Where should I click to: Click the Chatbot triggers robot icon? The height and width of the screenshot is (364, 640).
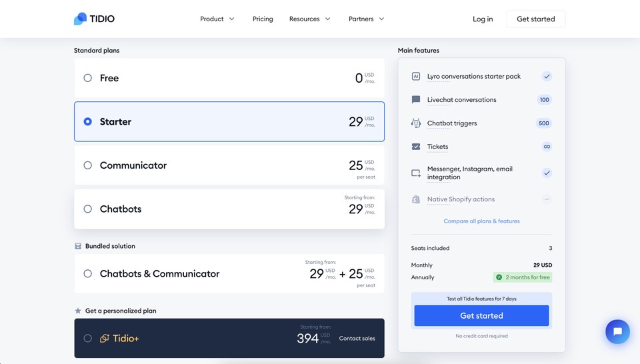point(416,123)
